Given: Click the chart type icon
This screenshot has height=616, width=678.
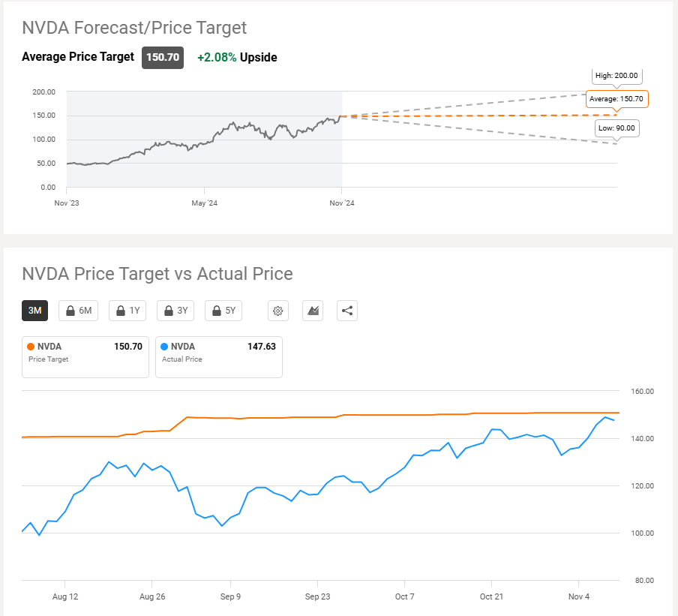Looking at the screenshot, I should pos(313,311).
